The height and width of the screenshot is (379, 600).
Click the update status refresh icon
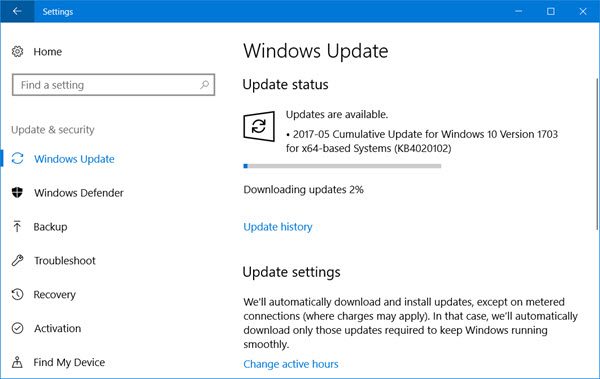point(259,126)
